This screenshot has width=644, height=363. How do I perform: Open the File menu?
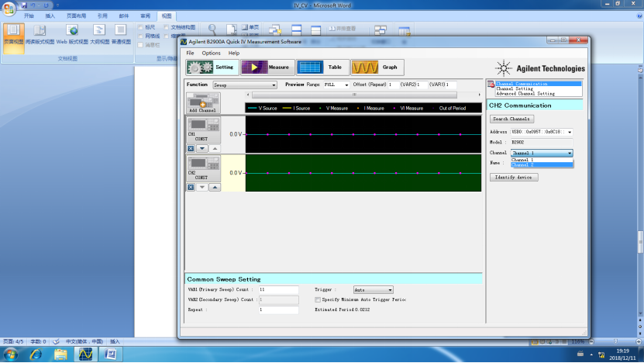coord(190,53)
